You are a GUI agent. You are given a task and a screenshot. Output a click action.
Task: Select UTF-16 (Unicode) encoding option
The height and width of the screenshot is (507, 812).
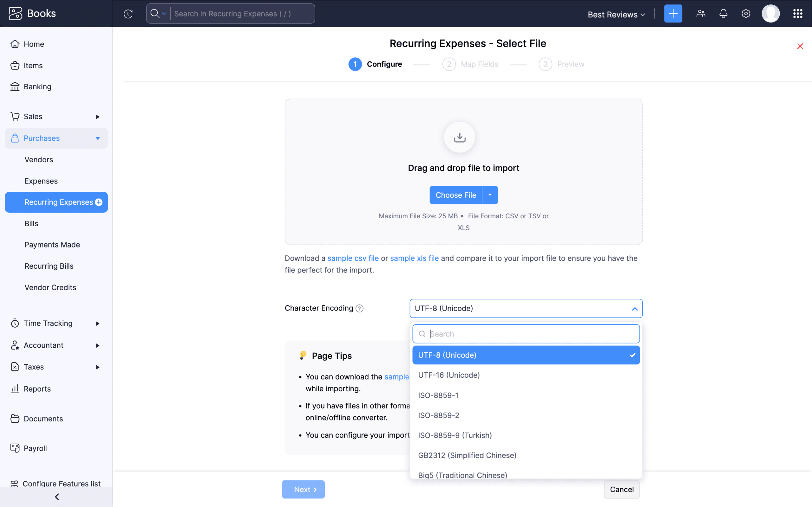[449, 375]
